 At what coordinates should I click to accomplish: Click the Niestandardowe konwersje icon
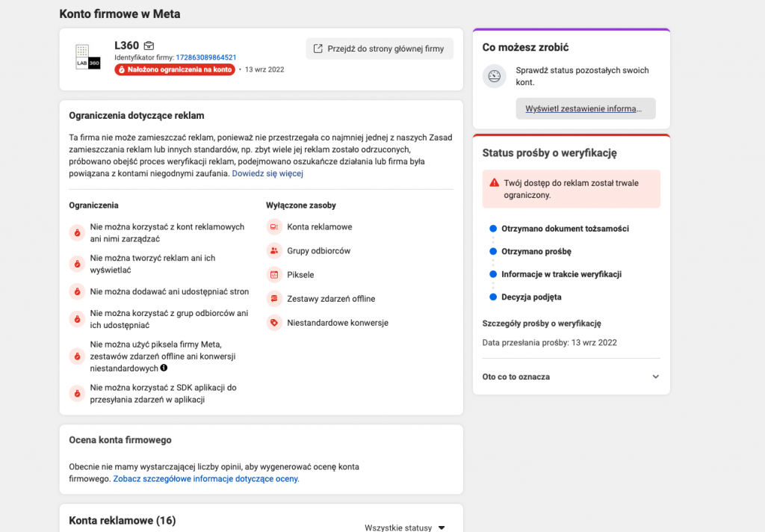(274, 323)
